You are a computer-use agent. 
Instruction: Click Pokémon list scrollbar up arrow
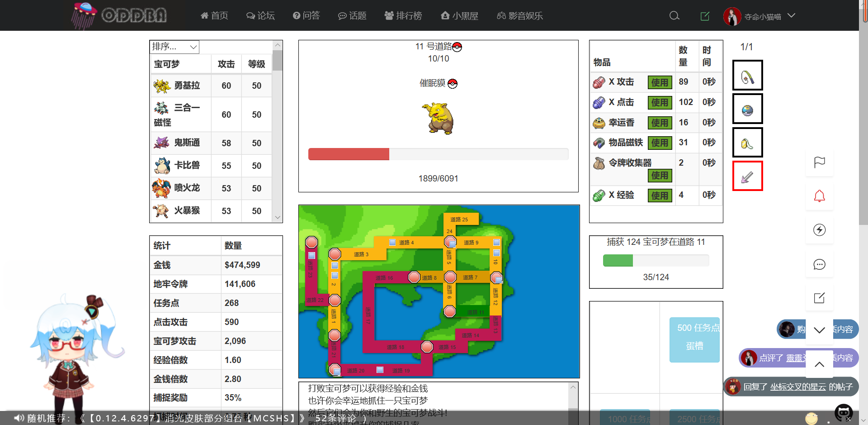(278, 45)
